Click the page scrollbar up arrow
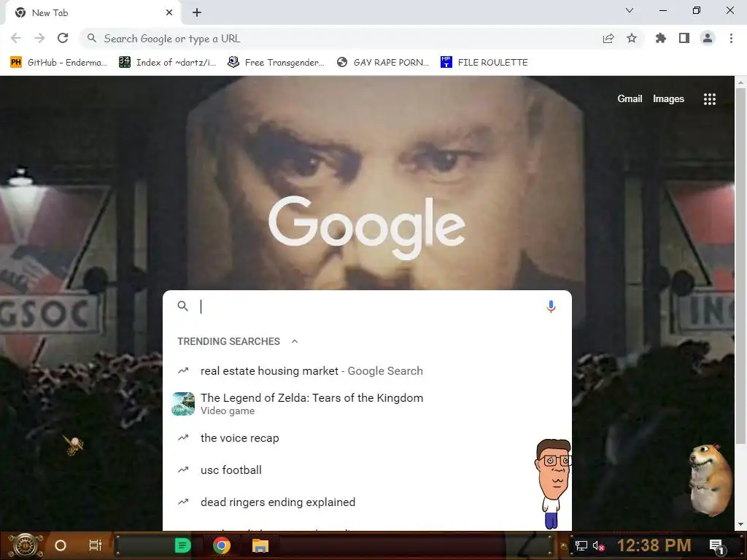The height and width of the screenshot is (560, 747). click(x=740, y=82)
